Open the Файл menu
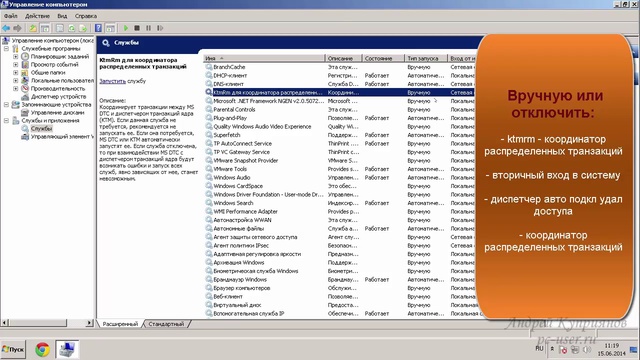This screenshot has width=640, height=360. pyautogui.click(x=11, y=16)
